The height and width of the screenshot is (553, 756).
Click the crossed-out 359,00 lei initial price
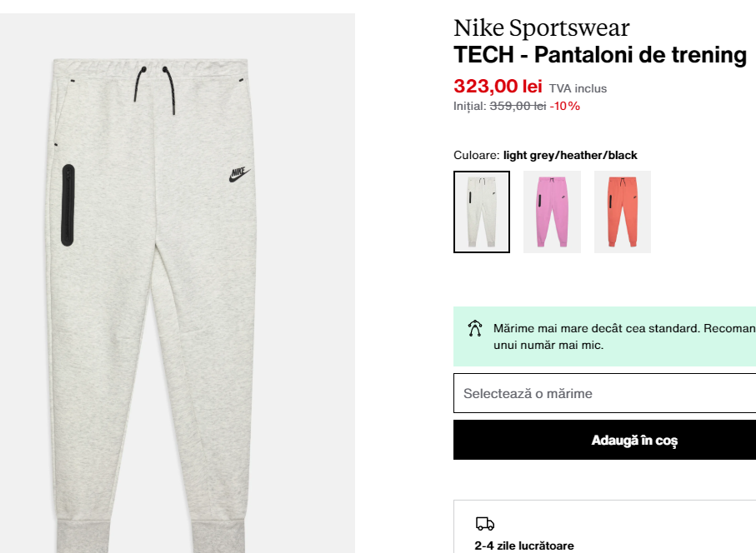[x=518, y=106]
